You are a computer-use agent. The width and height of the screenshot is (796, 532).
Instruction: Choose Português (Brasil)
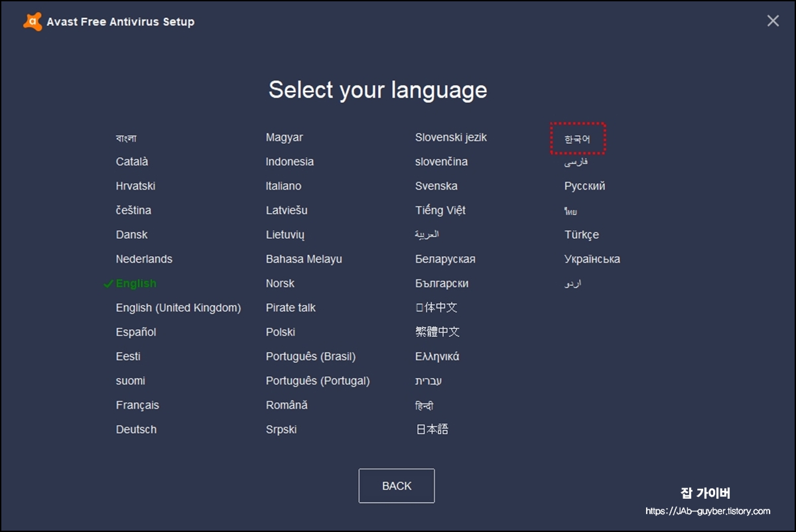310,357
